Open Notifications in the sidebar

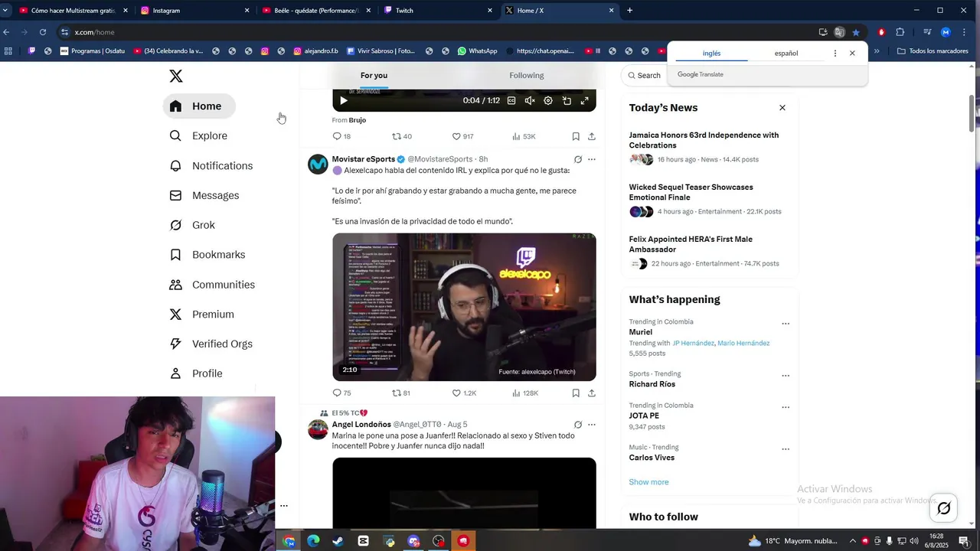211,165
